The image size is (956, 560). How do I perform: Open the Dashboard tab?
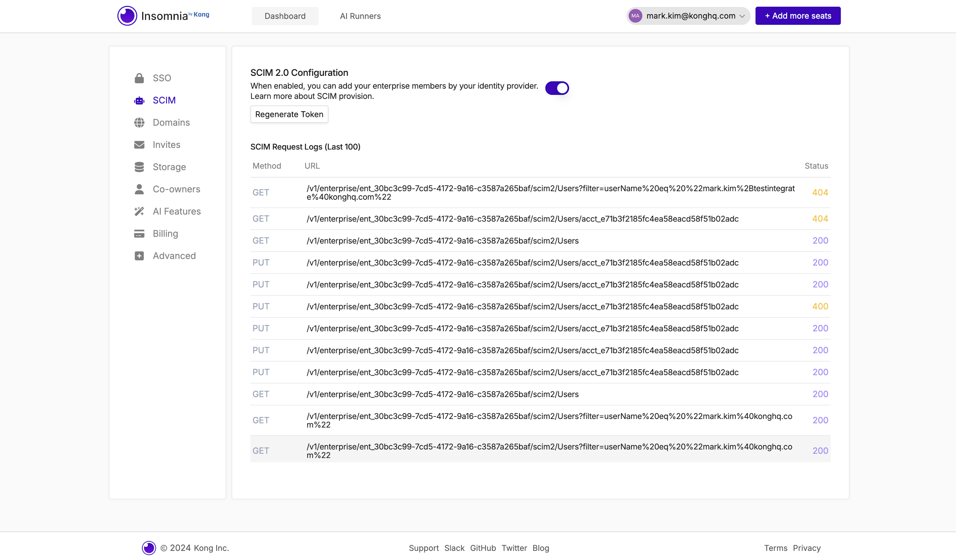click(285, 16)
